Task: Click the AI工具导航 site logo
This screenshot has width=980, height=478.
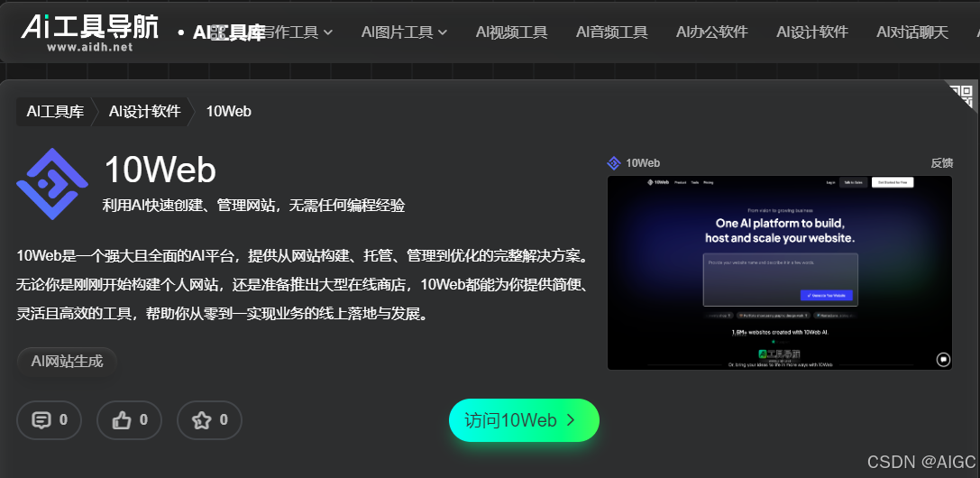Action: coord(90,32)
